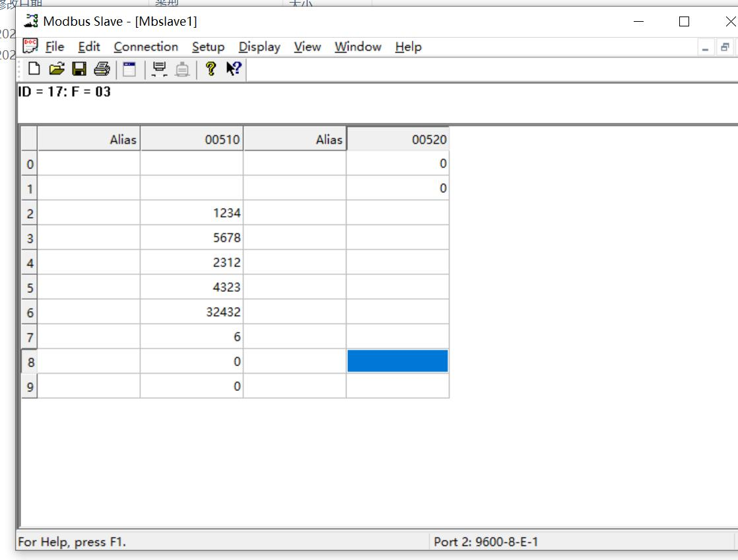The width and height of the screenshot is (738, 560).
Task: Save using the floppy disk icon
Action: click(x=79, y=69)
